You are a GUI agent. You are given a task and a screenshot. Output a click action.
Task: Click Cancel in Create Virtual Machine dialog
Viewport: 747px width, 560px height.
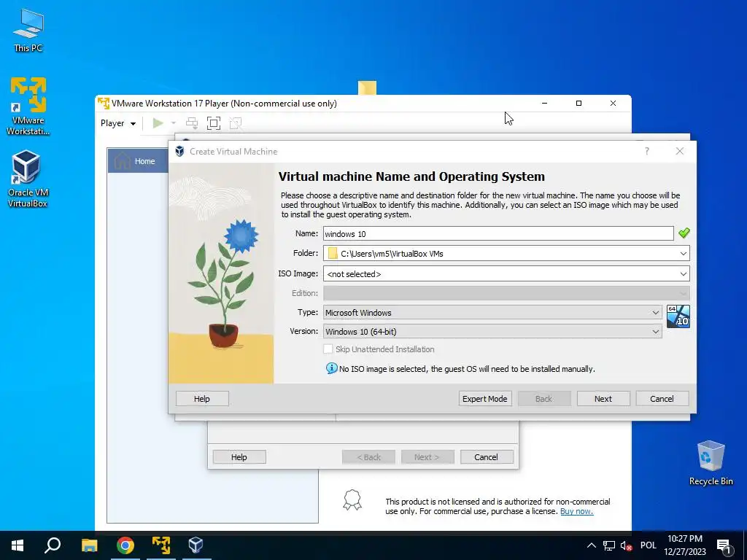[x=662, y=399]
